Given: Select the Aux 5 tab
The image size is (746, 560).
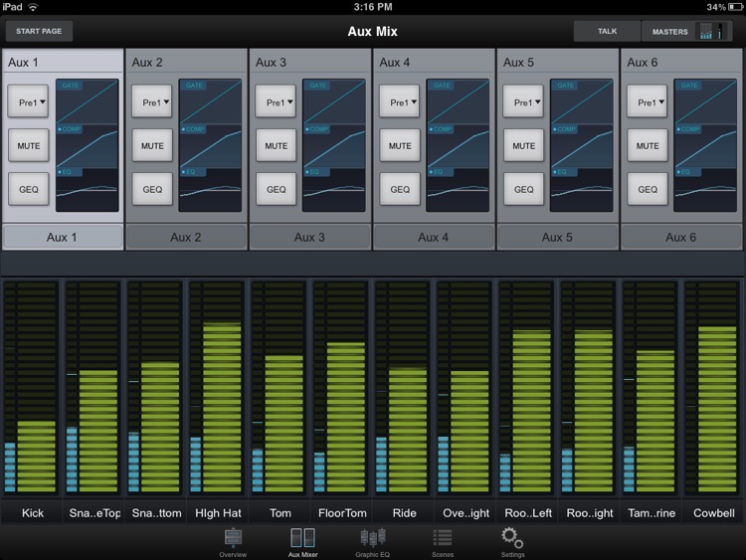Looking at the screenshot, I should click(x=557, y=237).
